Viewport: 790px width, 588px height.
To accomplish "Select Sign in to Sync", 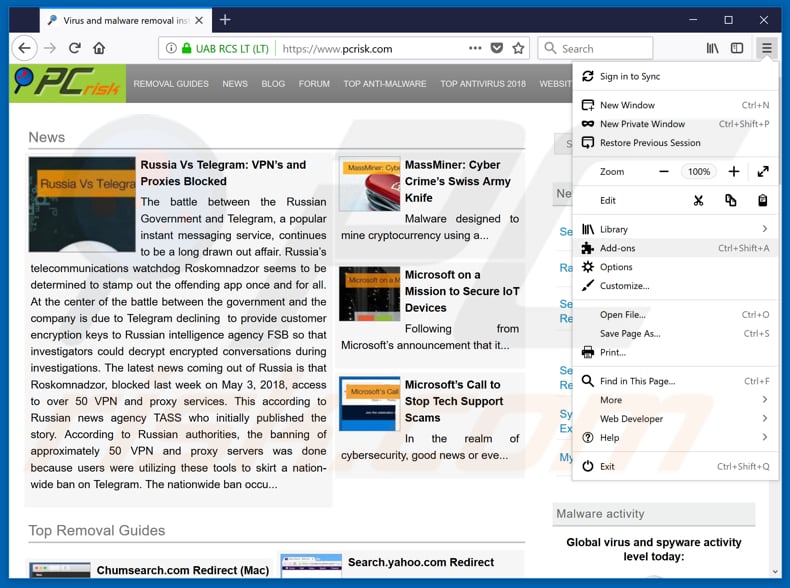I will tap(675, 76).
